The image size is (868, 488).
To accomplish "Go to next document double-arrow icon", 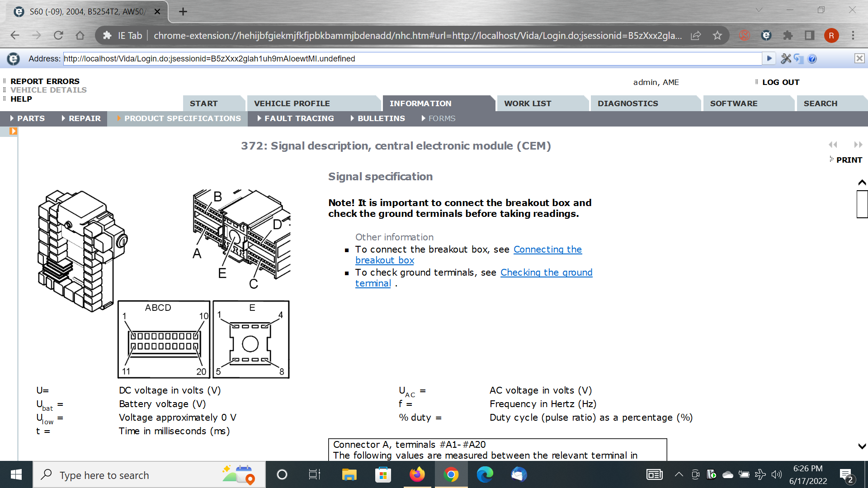I will [x=858, y=145].
